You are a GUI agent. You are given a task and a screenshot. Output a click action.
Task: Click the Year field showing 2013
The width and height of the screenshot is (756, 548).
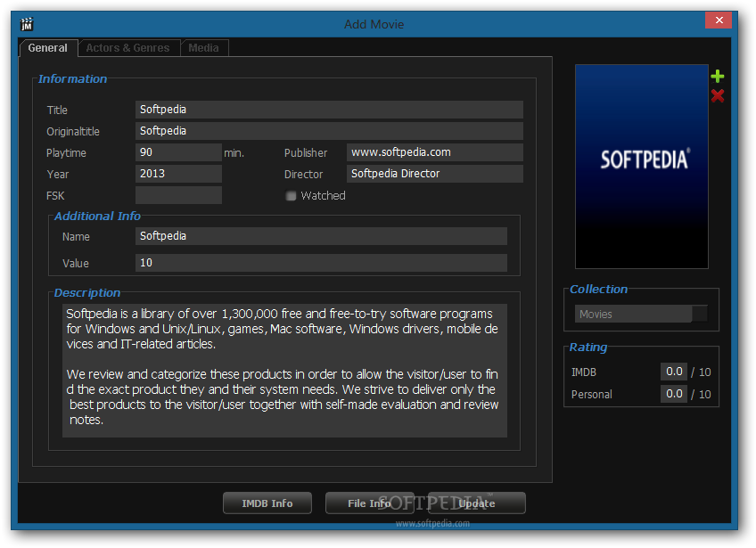pos(178,174)
